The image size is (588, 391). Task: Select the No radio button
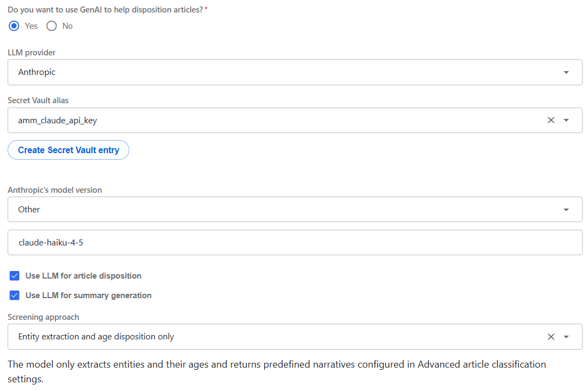52,26
